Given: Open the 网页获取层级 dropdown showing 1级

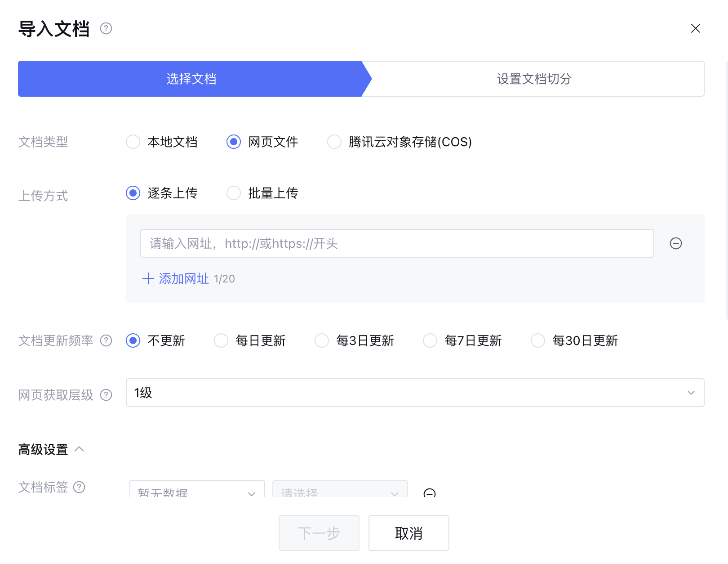Looking at the screenshot, I should pyautogui.click(x=414, y=393).
